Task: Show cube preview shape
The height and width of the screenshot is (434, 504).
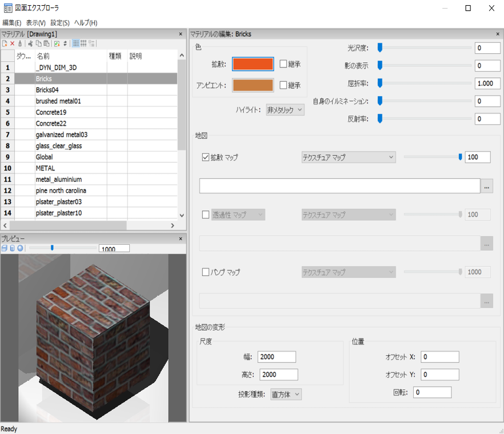Action: 5,248
